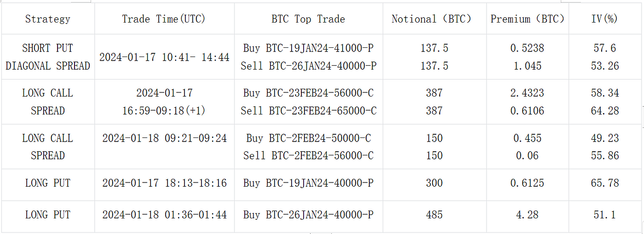The width and height of the screenshot is (644, 234).
Task: Select Sell BTC-23FEB24-65000-C trade entry
Action: 308,111
